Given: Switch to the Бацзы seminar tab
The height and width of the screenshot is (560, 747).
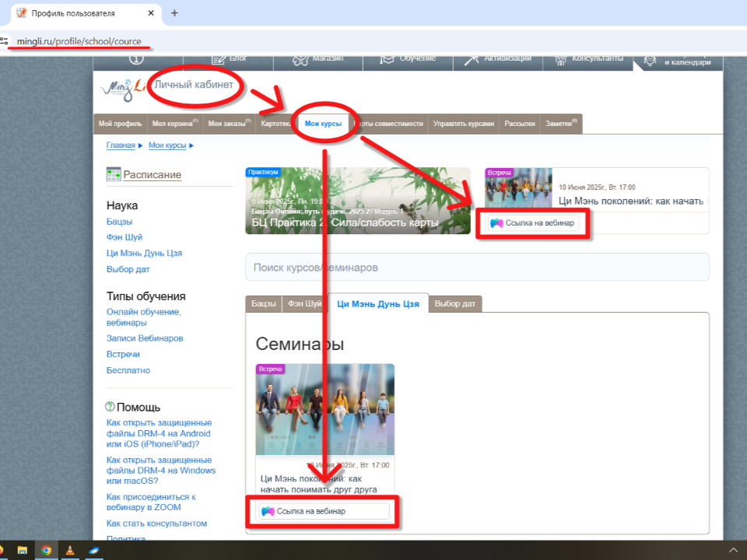Looking at the screenshot, I should [x=263, y=303].
